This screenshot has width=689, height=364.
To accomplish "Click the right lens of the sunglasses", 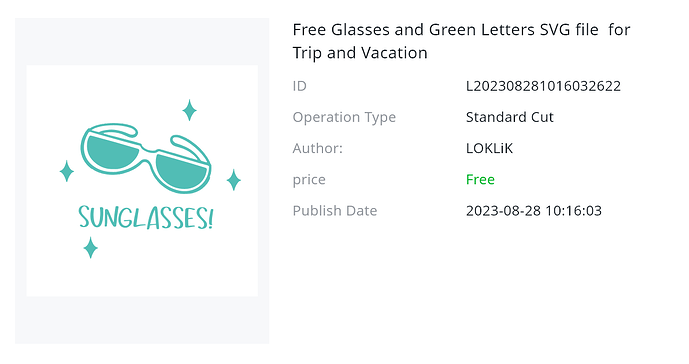I will point(181,173).
